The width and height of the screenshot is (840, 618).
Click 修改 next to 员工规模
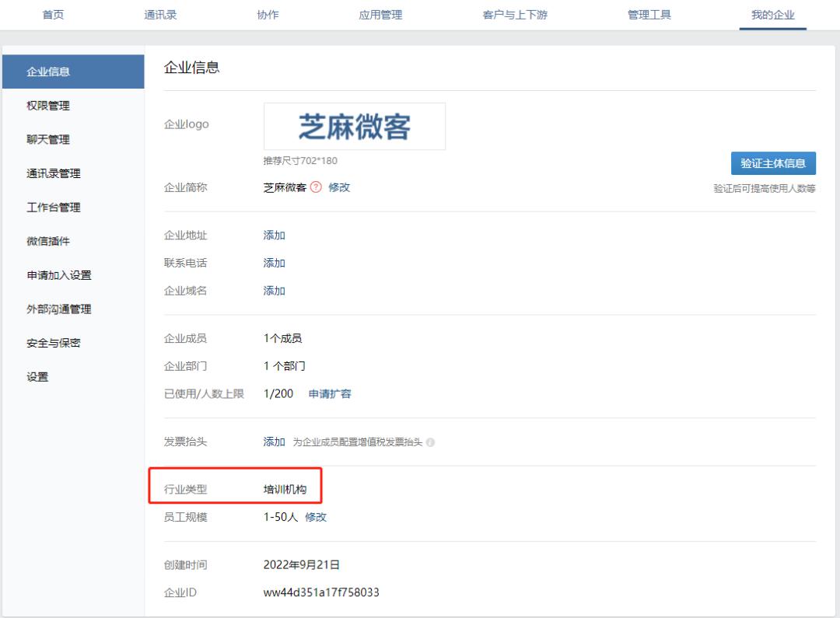click(315, 516)
